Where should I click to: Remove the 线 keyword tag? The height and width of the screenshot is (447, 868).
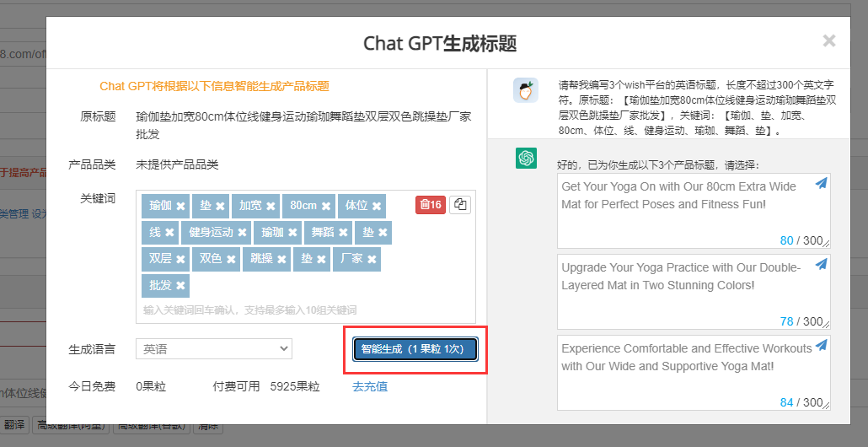pos(169,233)
